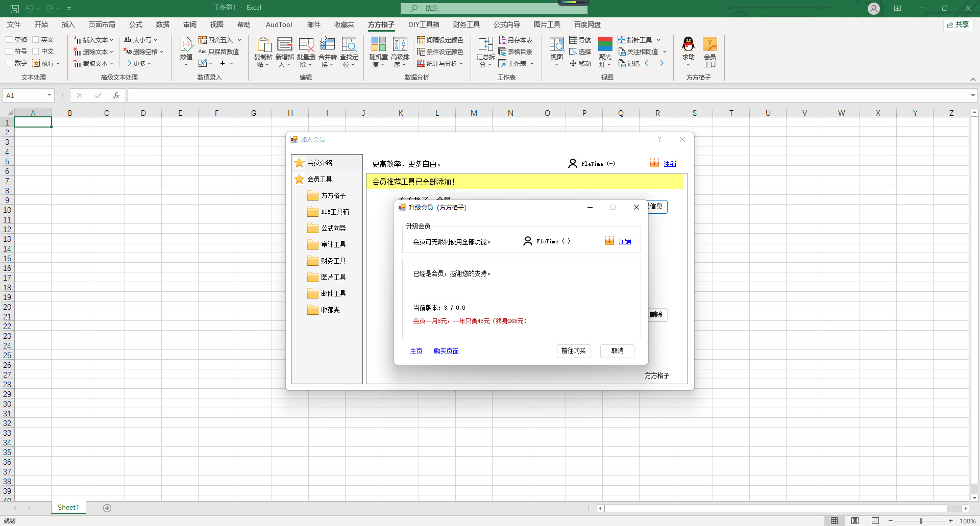Check the 空格 checkbox in 文本处理
This screenshot has width=980, height=526.
click(x=9, y=39)
